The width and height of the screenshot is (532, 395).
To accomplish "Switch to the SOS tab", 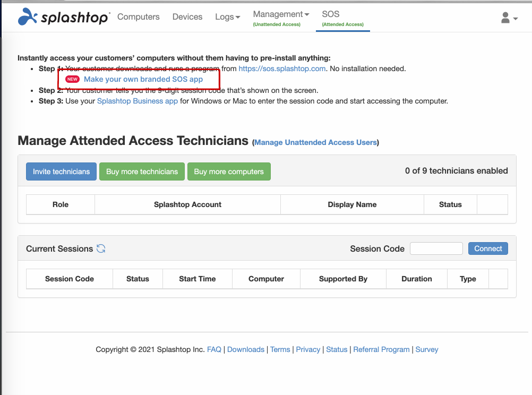I will (342, 18).
